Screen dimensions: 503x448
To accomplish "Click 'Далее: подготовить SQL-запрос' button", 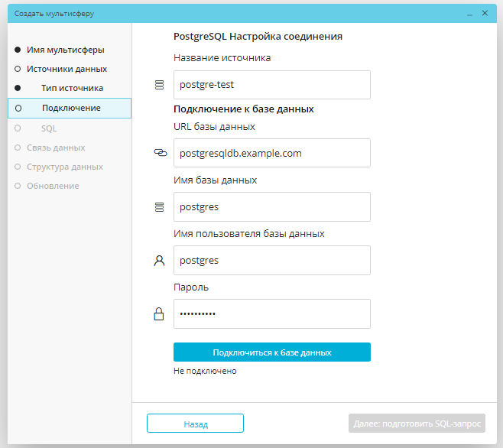I will click(x=417, y=424).
